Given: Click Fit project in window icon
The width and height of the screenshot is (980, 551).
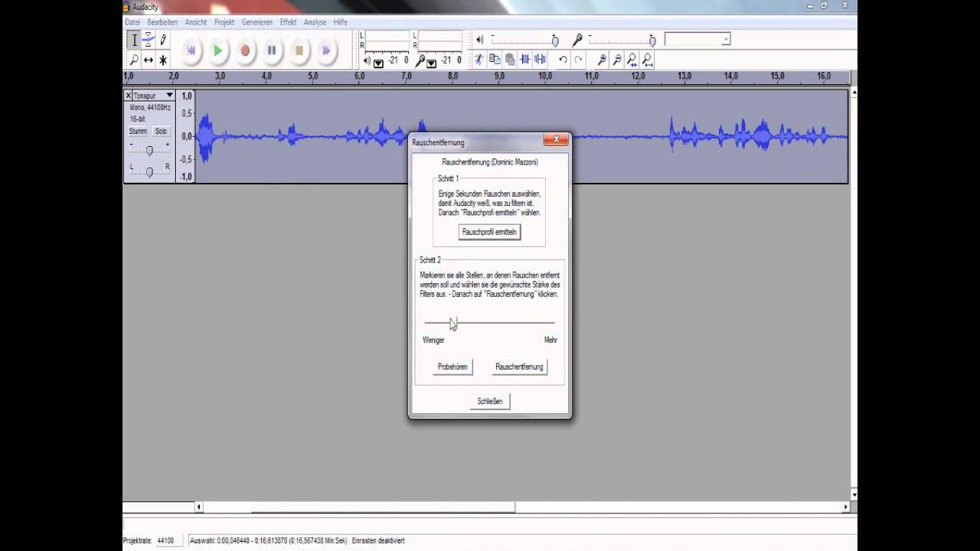Looking at the screenshot, I should [x=648, y=59].
